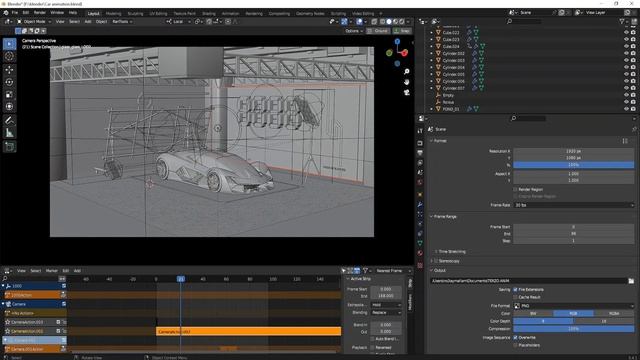Image resolution: width=640 pixels, height=360 pixels.
Task: Select the Rotate tool in viewport toolbar
Action: (9, 82)
